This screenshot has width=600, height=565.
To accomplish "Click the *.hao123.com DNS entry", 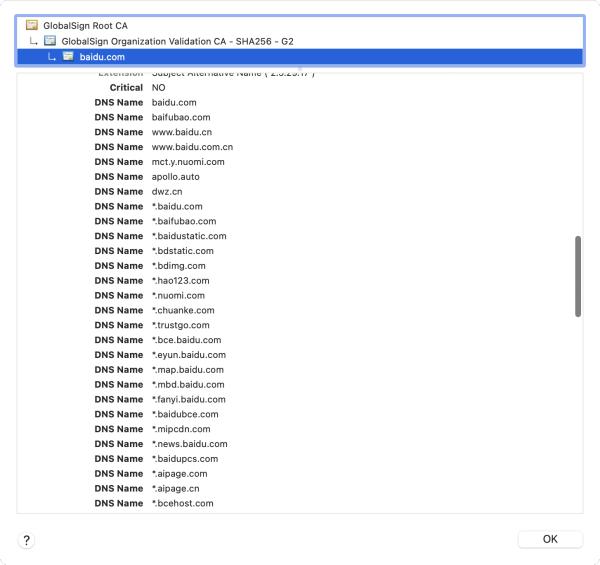I will [x=181, y=281].
